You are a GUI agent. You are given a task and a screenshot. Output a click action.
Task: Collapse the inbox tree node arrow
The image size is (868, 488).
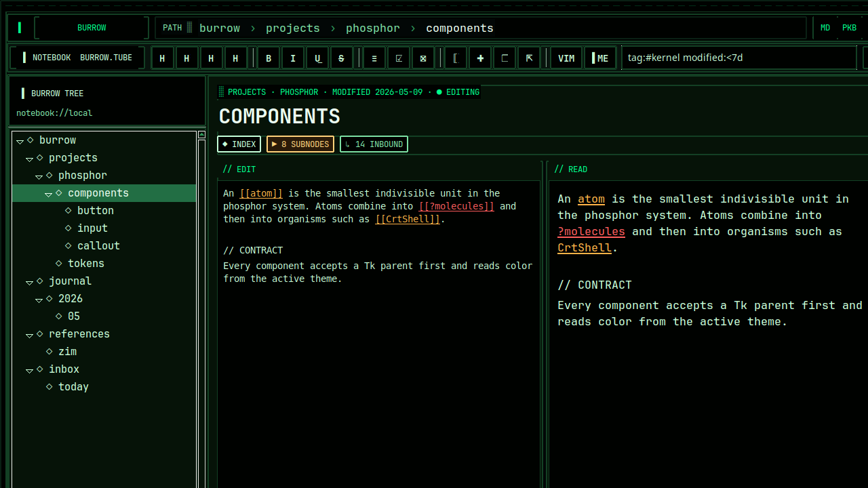(x=30, y=370)
